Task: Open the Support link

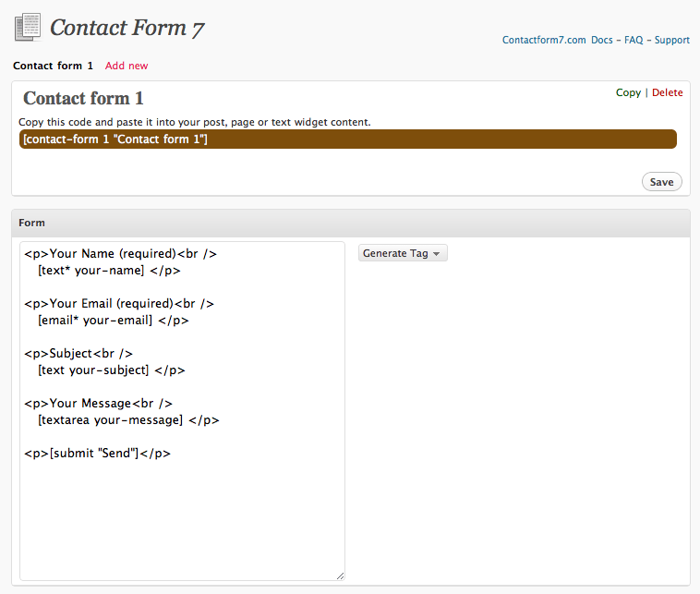Action: [672, 41]
